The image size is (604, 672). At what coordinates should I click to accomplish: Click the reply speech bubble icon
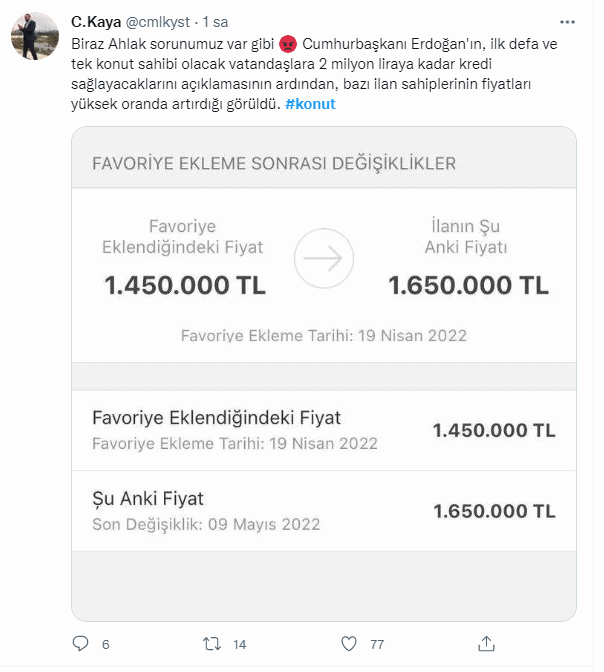[x=79, y=643]
